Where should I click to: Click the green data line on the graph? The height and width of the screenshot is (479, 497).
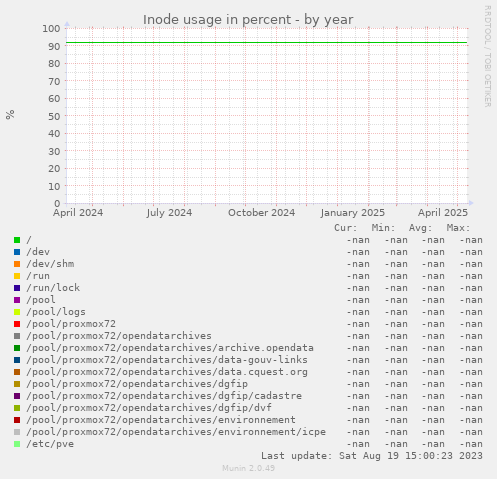[x=267, y=43]
